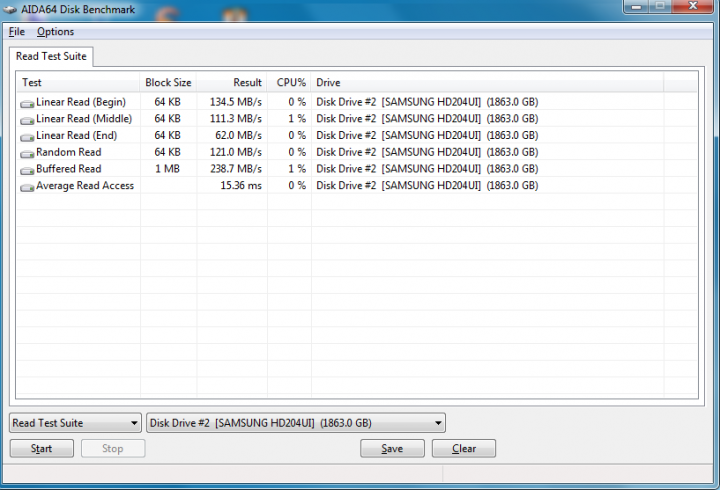
Task: Select the Random Read row label
Action: (69, 152)
